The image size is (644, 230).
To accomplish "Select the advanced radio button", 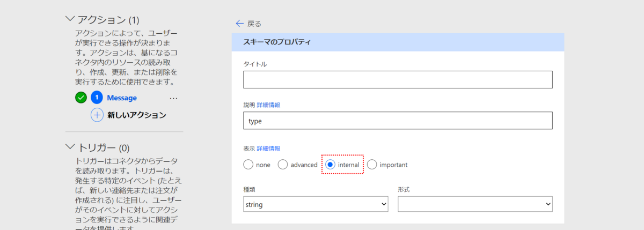I will [x=282, y=165].
